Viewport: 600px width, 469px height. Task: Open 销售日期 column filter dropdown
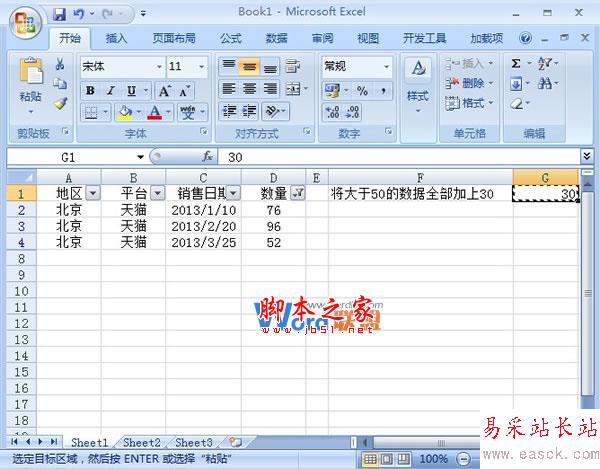coord(233,194)
